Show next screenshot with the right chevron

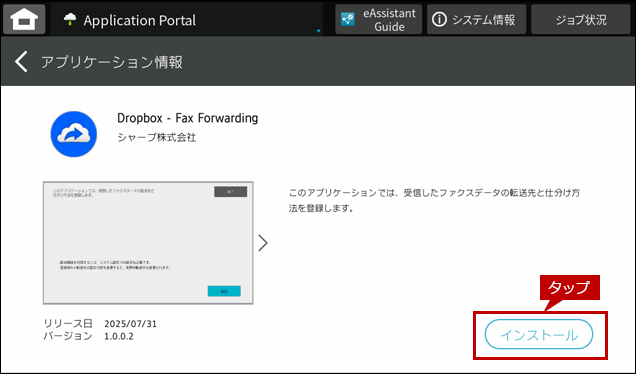(263, 243)
